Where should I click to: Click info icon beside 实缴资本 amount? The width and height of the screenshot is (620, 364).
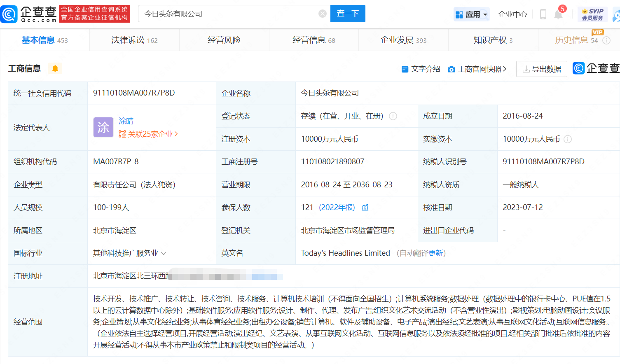tap(568, 139)
